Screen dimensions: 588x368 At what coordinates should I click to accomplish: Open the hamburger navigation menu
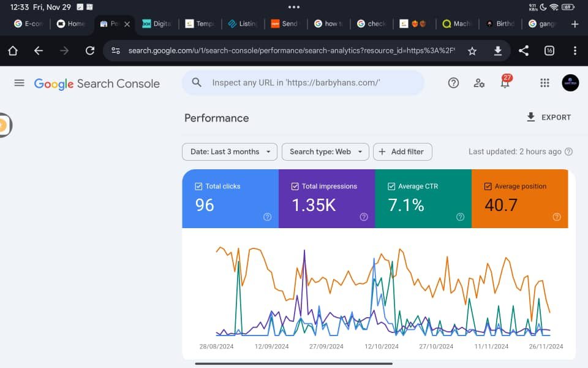click(19, 83)
